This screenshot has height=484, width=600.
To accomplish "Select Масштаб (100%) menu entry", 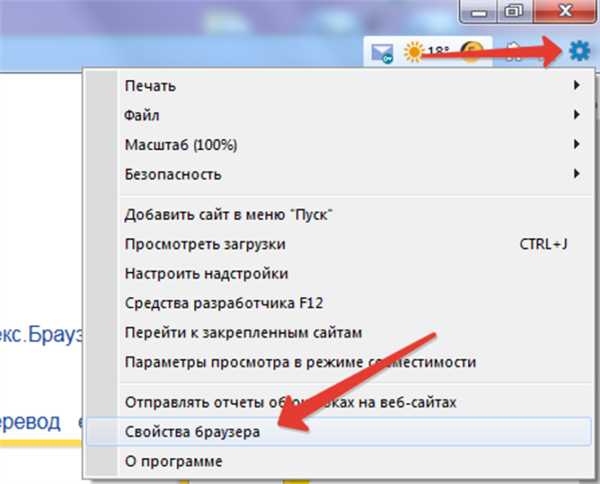I will [x=339, y=145].
